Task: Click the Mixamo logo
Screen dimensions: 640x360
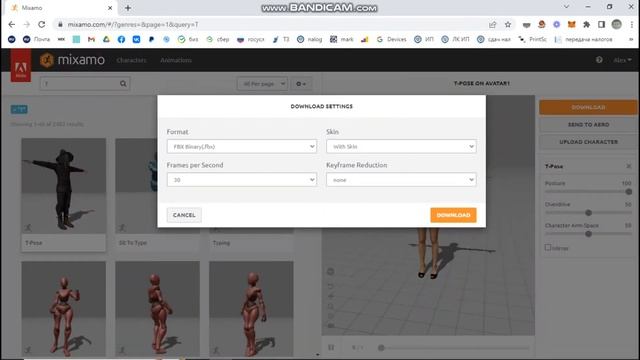Action: pos(72,60)
